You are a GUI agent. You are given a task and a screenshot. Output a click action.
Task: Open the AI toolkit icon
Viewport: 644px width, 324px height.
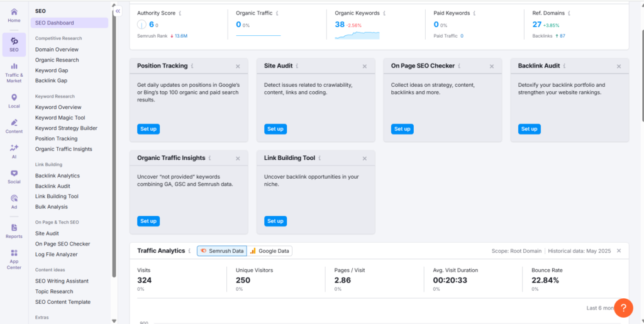click(14, 152)
